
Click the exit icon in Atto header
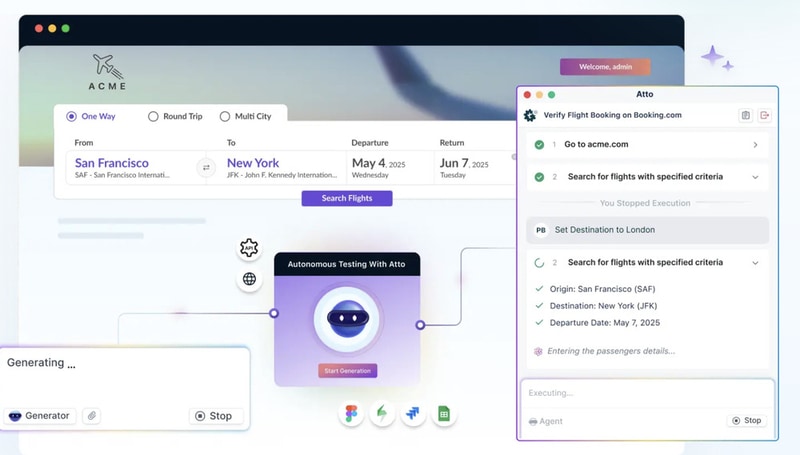coord(765,115)
